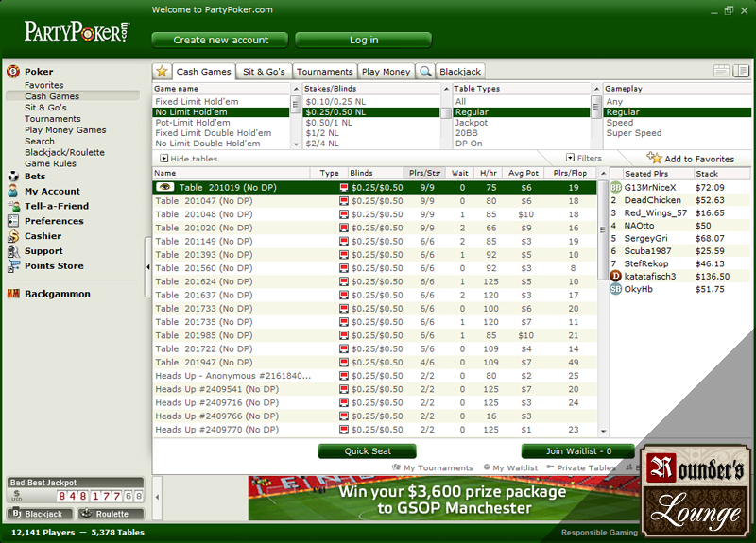
Task: Click the Roulette button at bottom left
Action: (111, 514)
